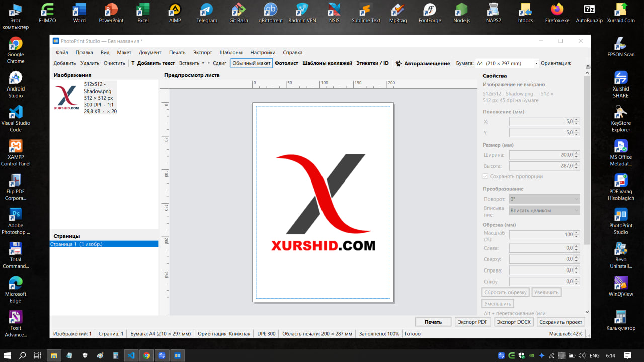Launch Android Studio desktop icon
This screenshot has width=644, height=362.
pyautogui.click(x=16, y=84)
